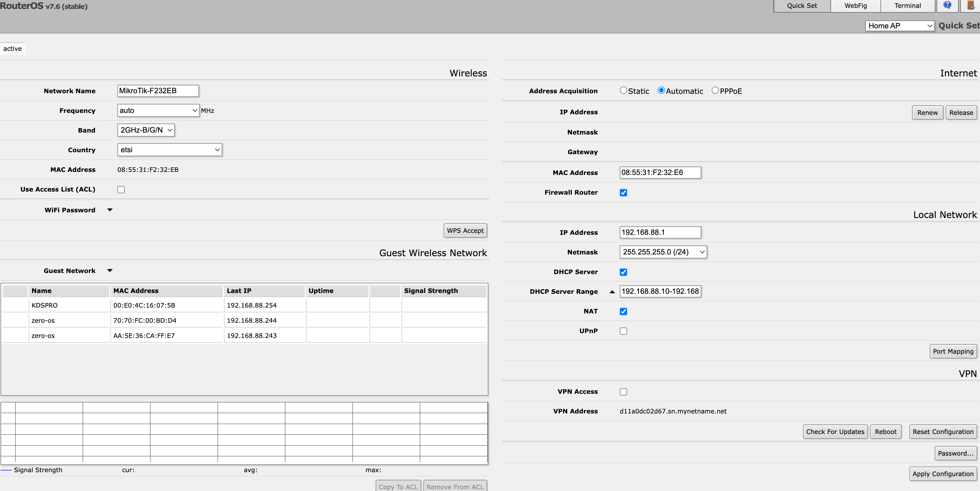The image size is (980, 491).
Task: Click Apply Configuration
Action: point(943,474)
